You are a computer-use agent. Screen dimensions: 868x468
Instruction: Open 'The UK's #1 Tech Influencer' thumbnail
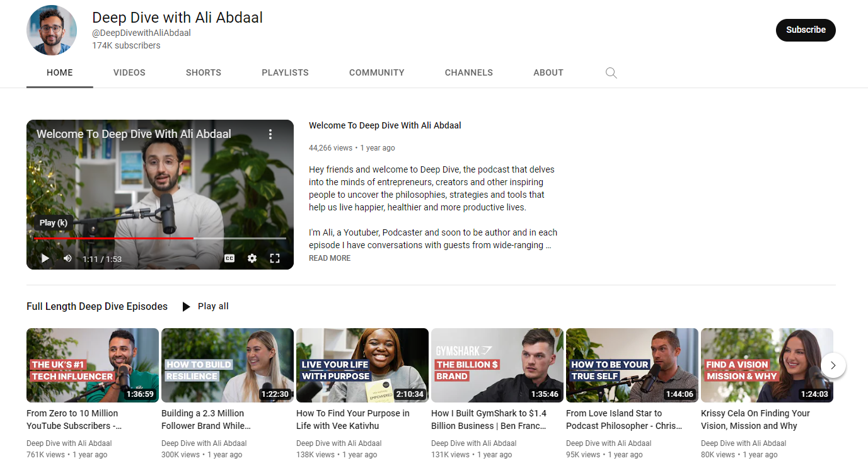coord(93,365)
